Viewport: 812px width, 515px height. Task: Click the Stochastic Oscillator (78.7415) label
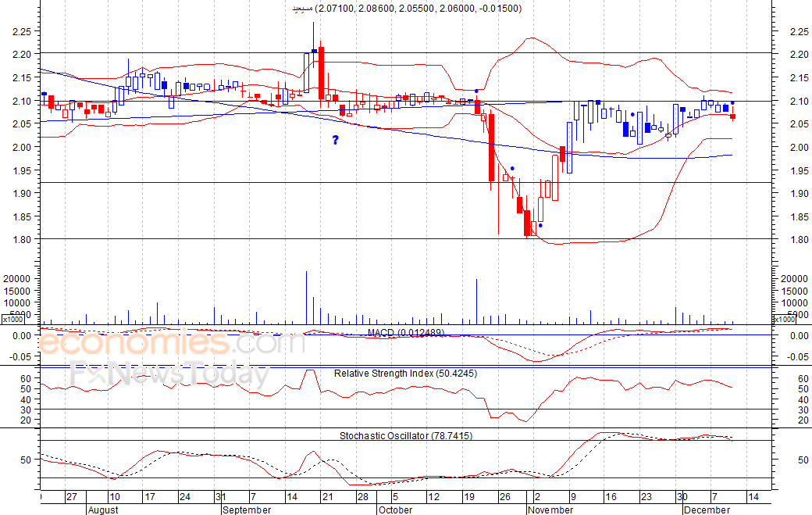(x=406, y=436)
